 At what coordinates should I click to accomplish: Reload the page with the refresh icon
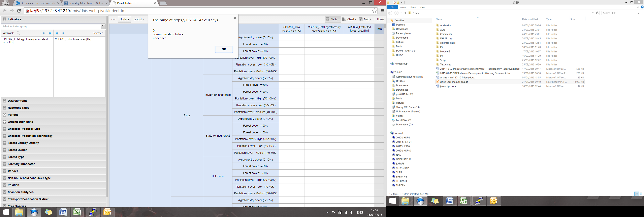click(x=19, y=11)
